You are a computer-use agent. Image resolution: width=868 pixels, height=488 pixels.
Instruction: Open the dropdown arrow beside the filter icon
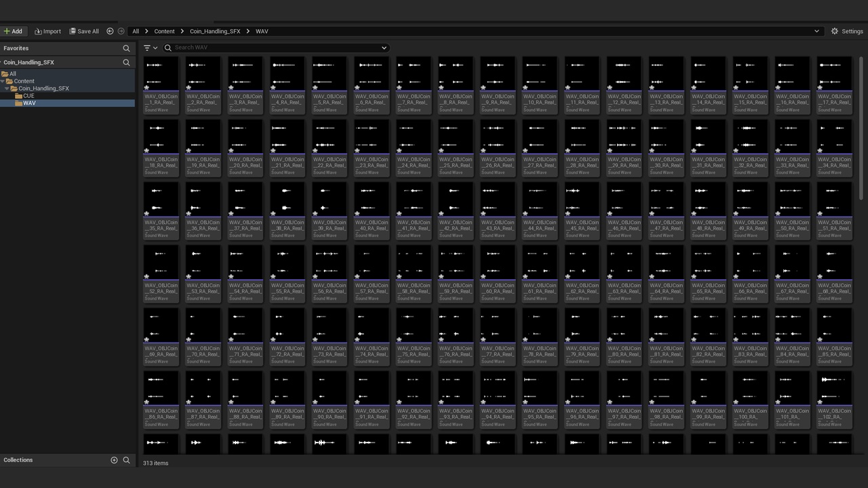155,48
